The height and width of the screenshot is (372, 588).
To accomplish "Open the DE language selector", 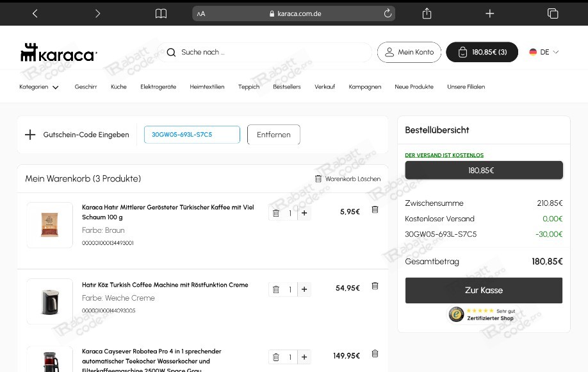I will [544, 52].
